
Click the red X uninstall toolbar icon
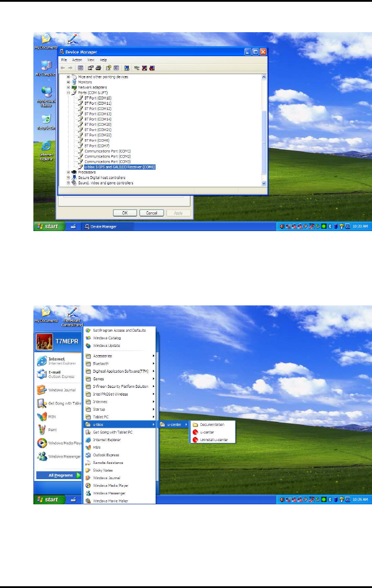point(145,68)
